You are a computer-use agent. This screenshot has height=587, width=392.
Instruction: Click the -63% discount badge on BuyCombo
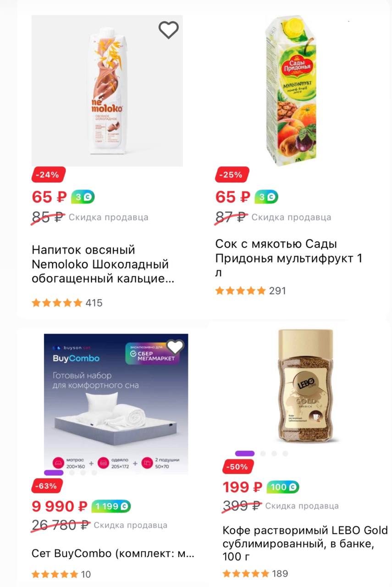[x=47, y=486]
